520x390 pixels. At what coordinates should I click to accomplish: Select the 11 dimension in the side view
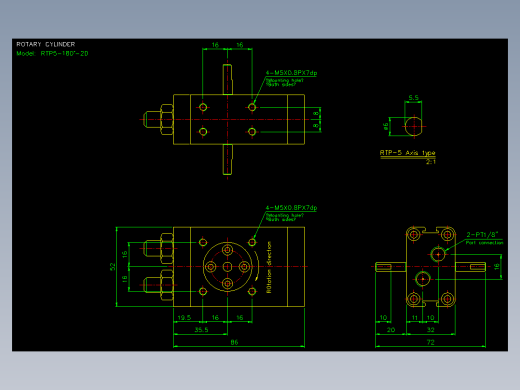pyautogui.click(x=415, y=318)
